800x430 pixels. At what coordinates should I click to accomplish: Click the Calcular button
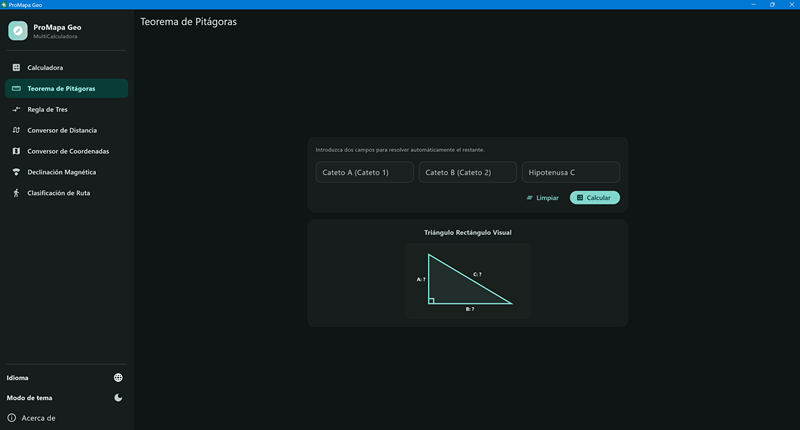[x=595, y=197]
